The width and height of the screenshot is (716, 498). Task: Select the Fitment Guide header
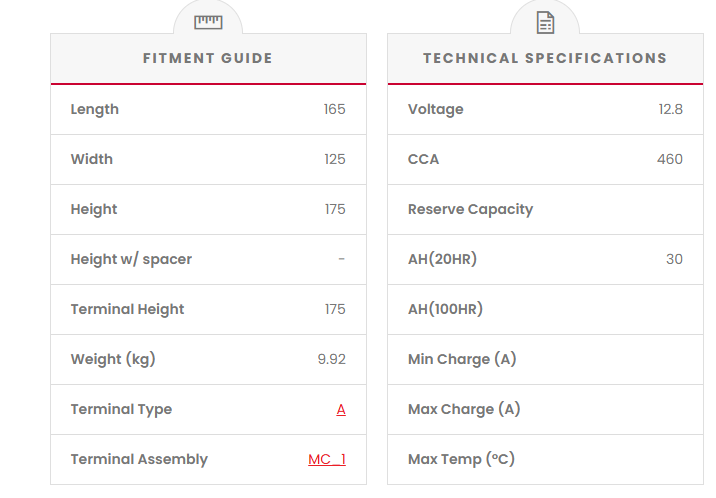point(208,58)
